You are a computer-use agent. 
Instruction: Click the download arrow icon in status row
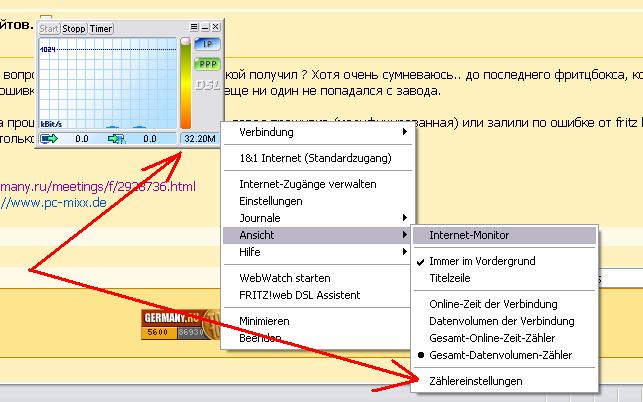click(x=116, y=139)
